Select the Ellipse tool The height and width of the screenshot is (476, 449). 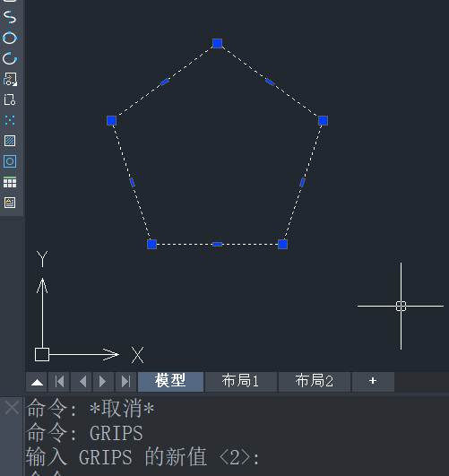[x=10, y=38]
